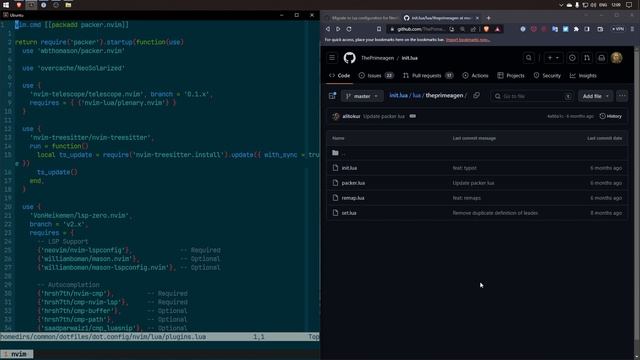Select the Issues tab

pyautogui.click(x=376, y=76)
